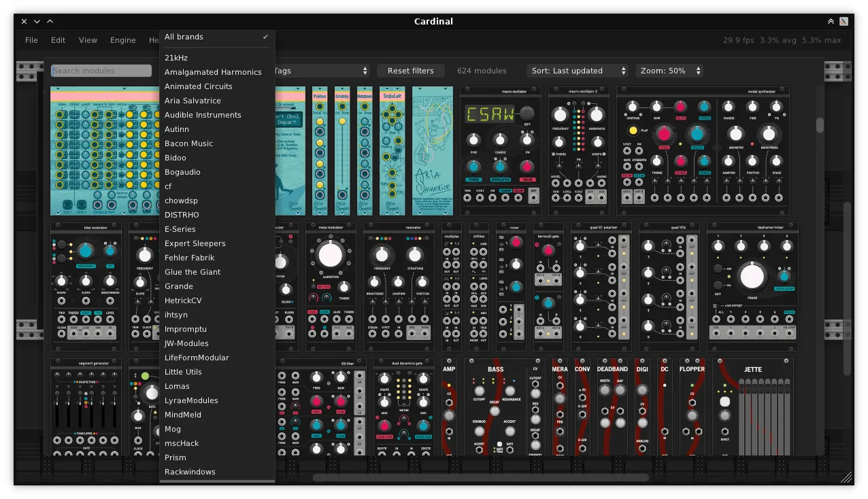
Task: Open the macro oscillator module
Action: [500, 150]
